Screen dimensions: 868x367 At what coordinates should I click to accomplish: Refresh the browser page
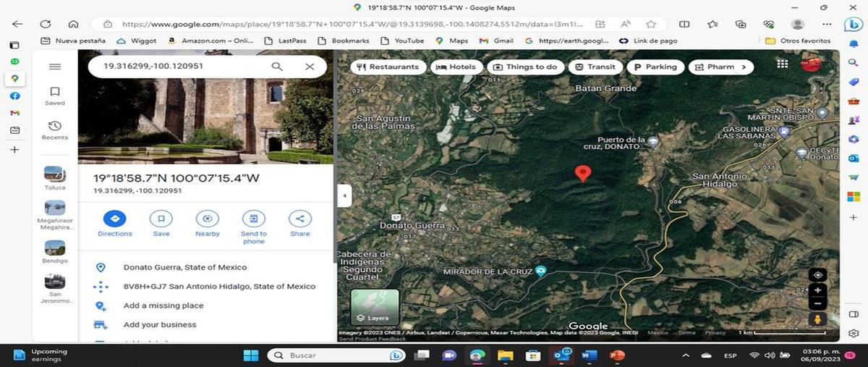pyautogui.click(x=46, y=24)
